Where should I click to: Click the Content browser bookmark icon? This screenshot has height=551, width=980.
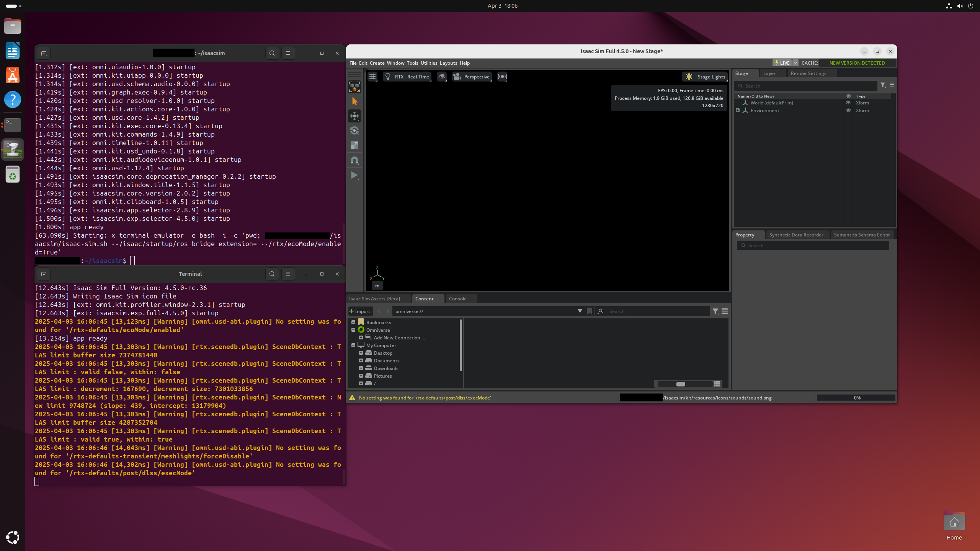tap(590, 311)
